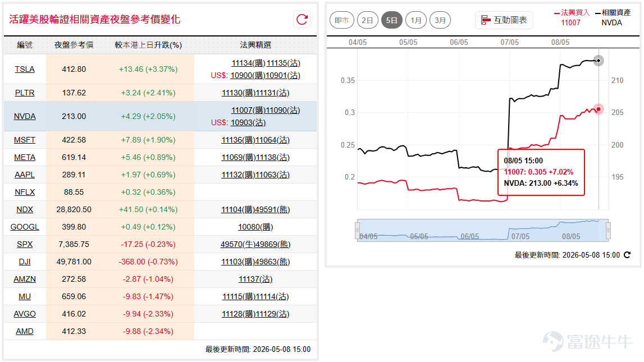Open the NVDA ticker link

(x=25, y=116)
